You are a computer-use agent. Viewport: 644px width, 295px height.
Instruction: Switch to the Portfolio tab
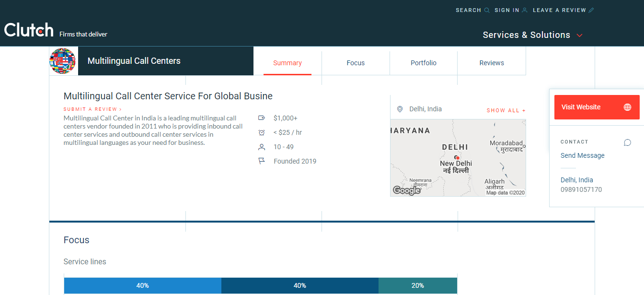[424, 63]
